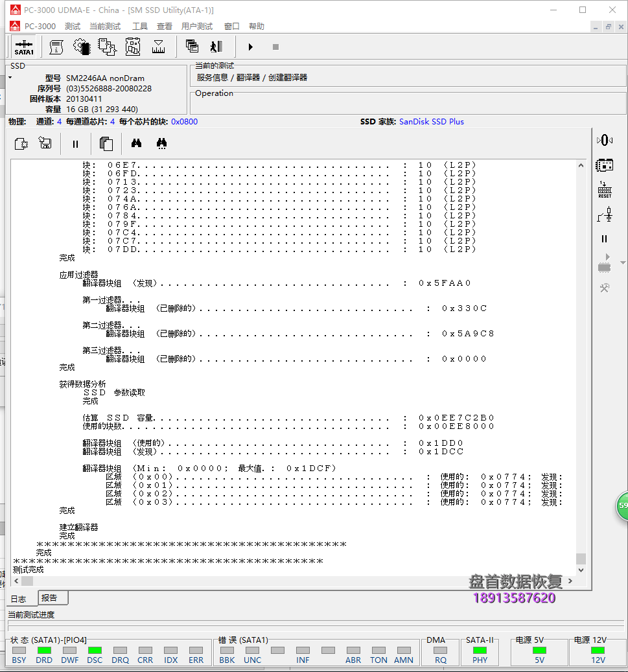Image resolution: width=628 pixels, height=672 pixels.
Task: Open the dropdown arrow beside the chip icon
Action: (623, 262)
